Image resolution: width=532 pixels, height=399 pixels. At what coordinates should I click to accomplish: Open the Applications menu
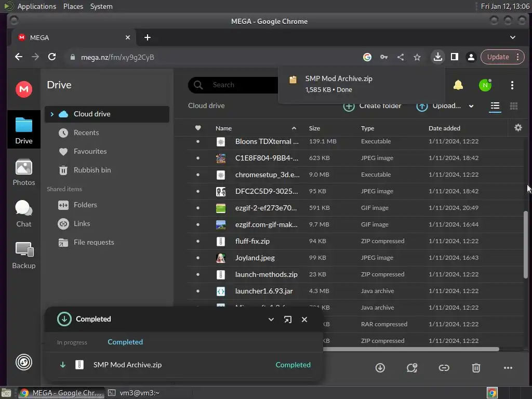37,6
